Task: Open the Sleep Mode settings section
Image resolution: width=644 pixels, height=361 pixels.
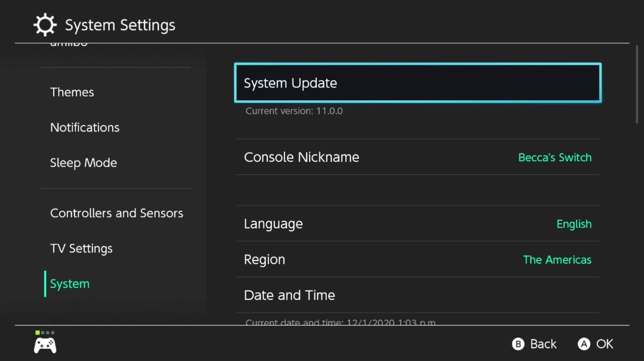Action: 83,162
